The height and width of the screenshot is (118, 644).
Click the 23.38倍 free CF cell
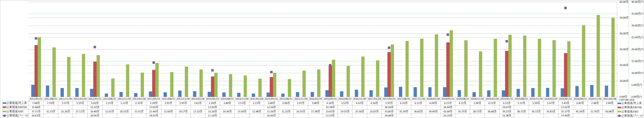506,116
